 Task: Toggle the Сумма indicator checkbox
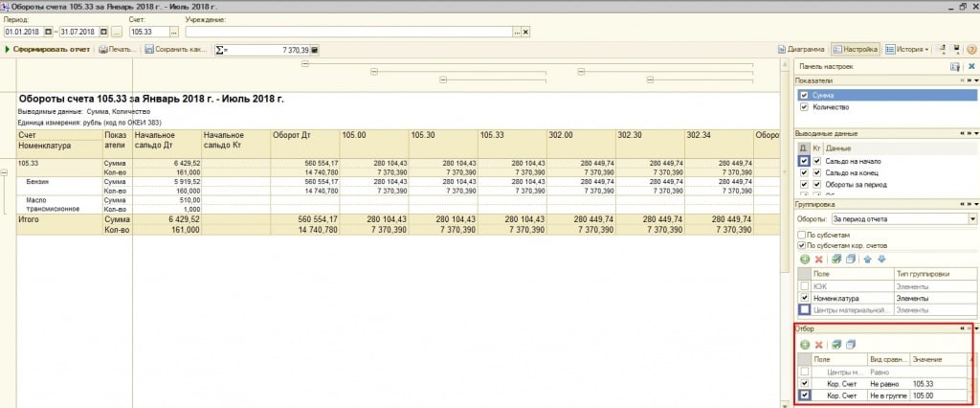pos(804,95)
